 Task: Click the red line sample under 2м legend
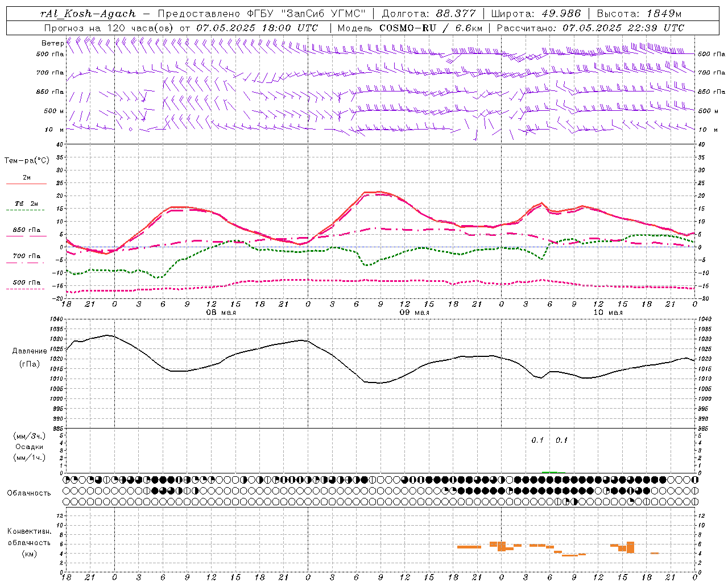[26, 184]
